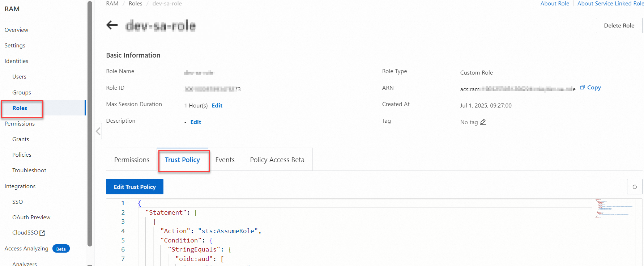Switch to the Events tab
Image resolution: width=644 pixels, height=266 pixels.
click(225, 160)
